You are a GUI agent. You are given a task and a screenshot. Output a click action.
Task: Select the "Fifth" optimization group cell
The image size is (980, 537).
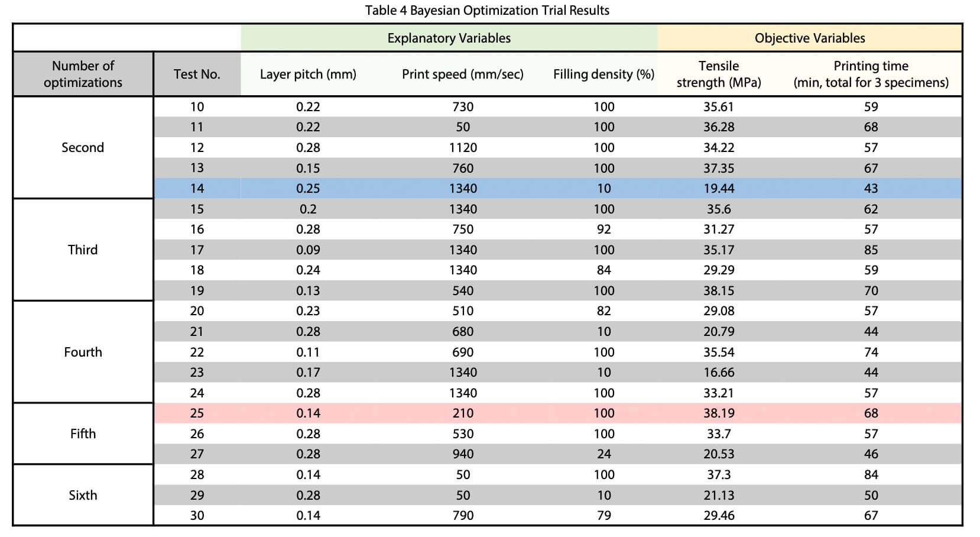pos(83,434)
